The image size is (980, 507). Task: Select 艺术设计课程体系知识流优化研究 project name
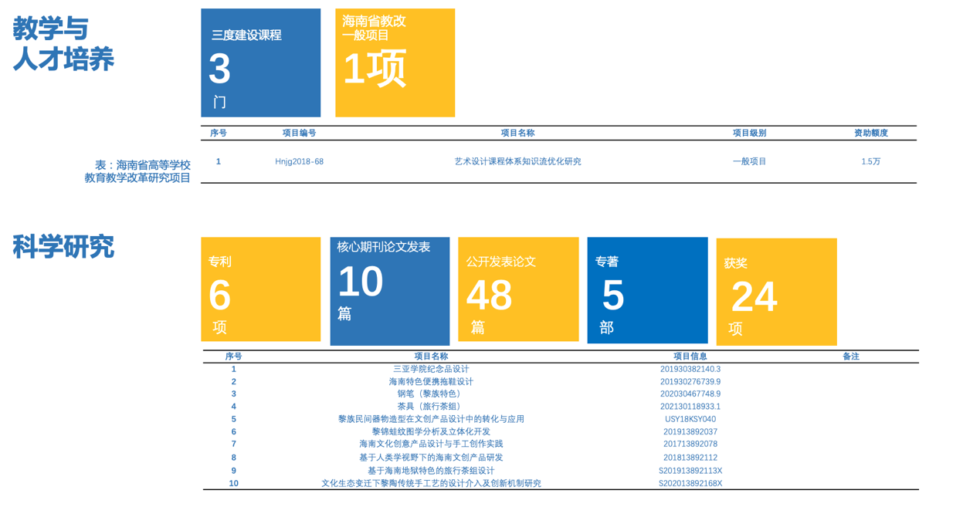click(517, 161)
